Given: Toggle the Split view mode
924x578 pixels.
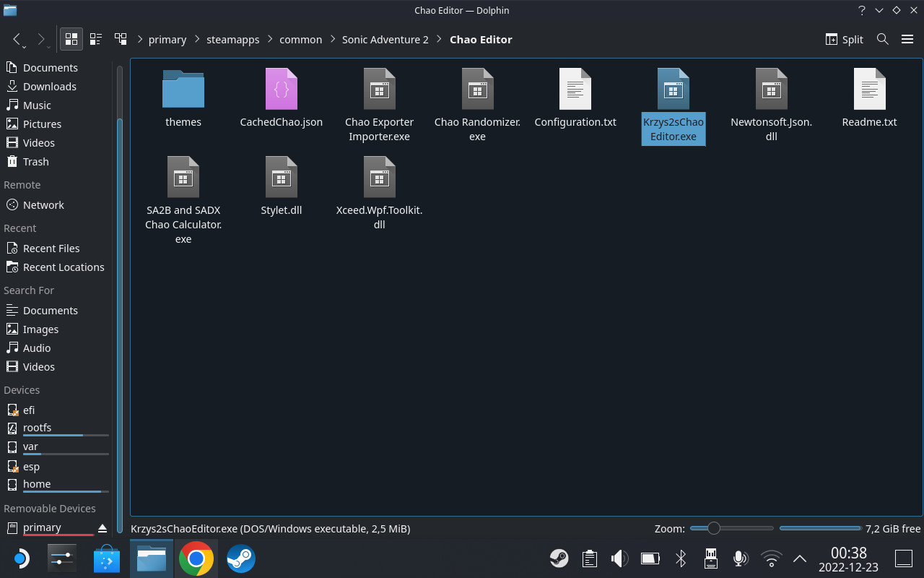Looking at the screenshot, I should pos(843,39).
